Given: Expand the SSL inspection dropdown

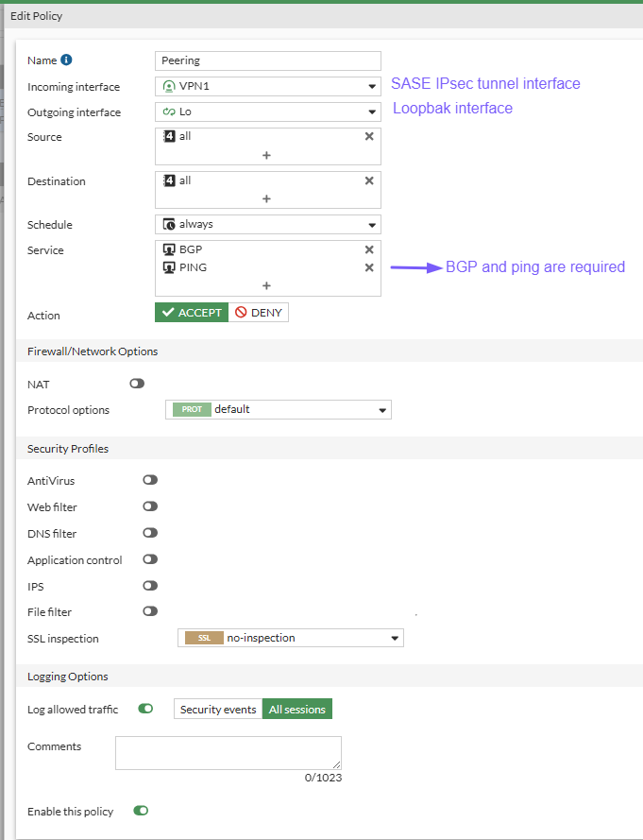Looking at the screenshot, I should [x=291, y=638].
